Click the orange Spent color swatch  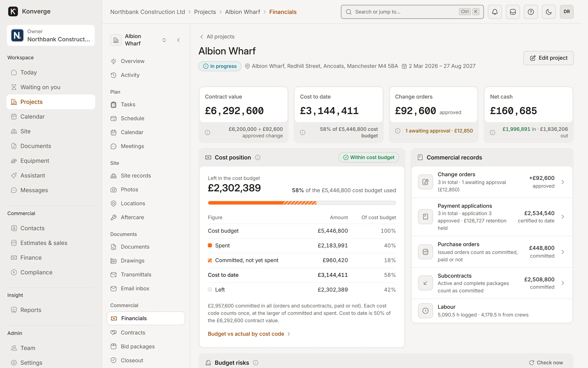click(x=210, y=245)
